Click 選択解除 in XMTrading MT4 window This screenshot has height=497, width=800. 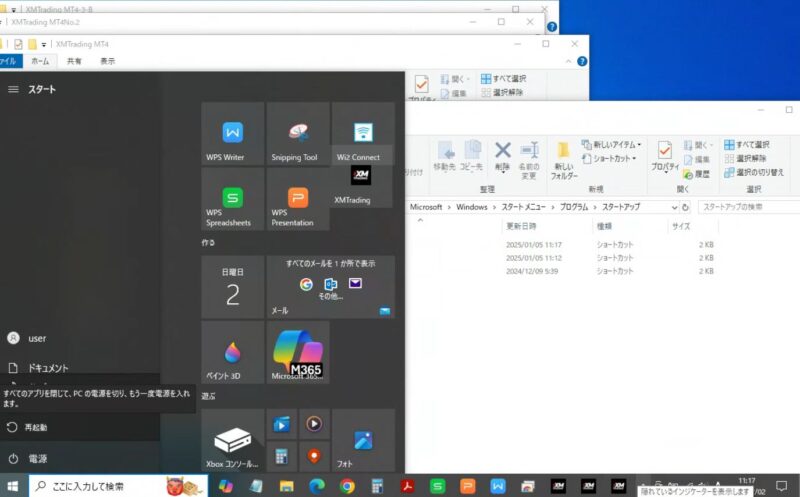click(x=502, y=92)
